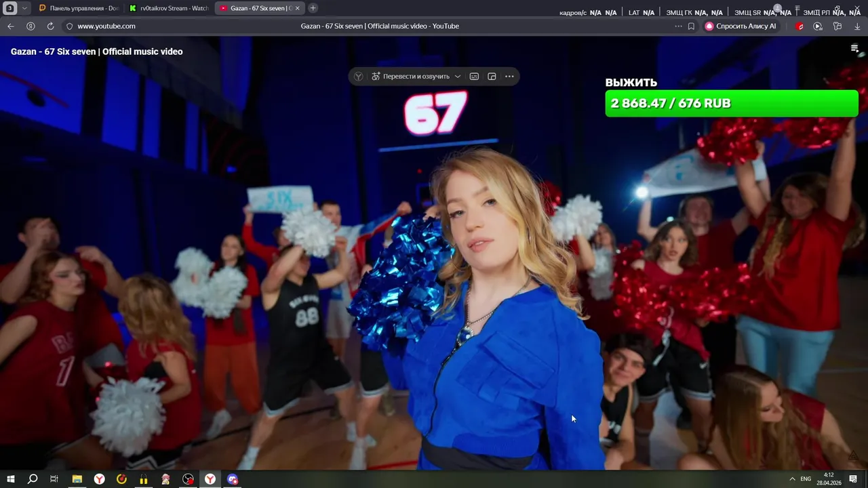Expand the translate options chevron
The width and height of the screenshot is (868, 488).
[x=458, y=77]
